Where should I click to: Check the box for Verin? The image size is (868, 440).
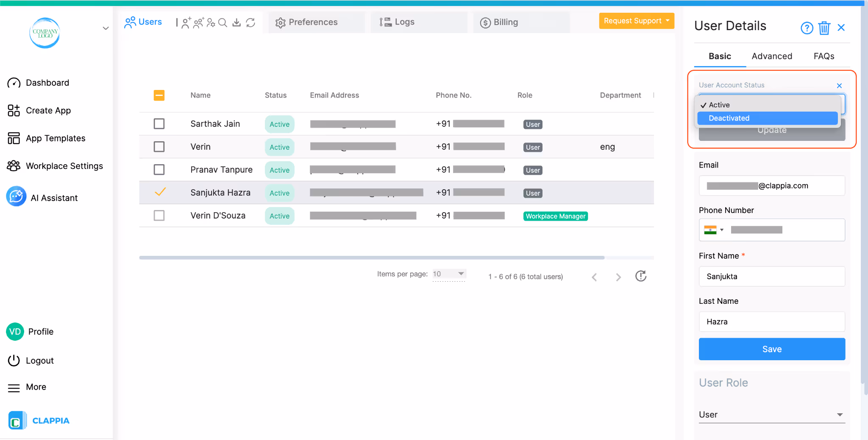(159, 146)
